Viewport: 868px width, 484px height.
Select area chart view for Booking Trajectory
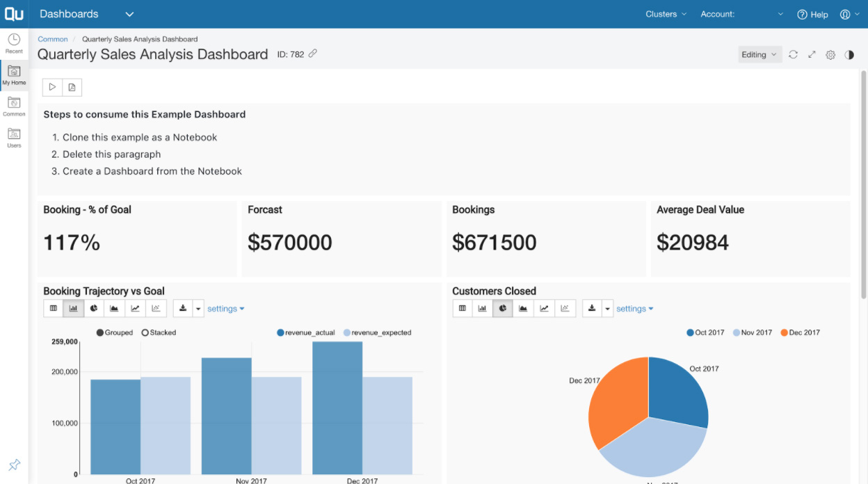click(114, 308)
